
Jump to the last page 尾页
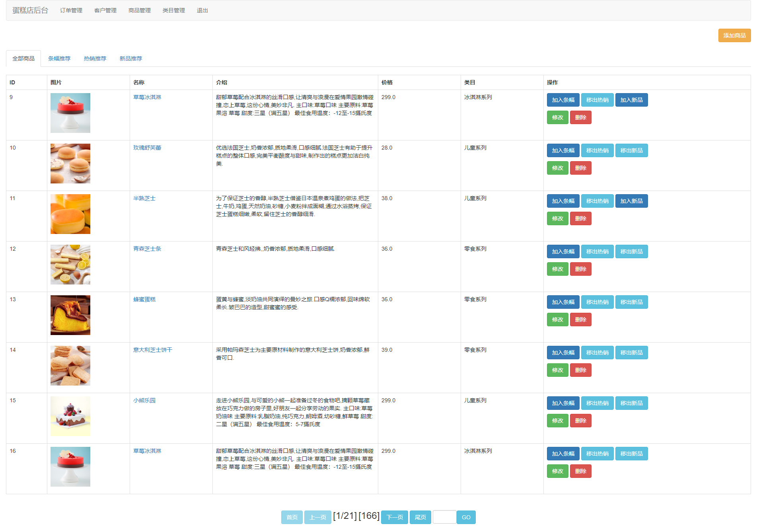[420, 517]
